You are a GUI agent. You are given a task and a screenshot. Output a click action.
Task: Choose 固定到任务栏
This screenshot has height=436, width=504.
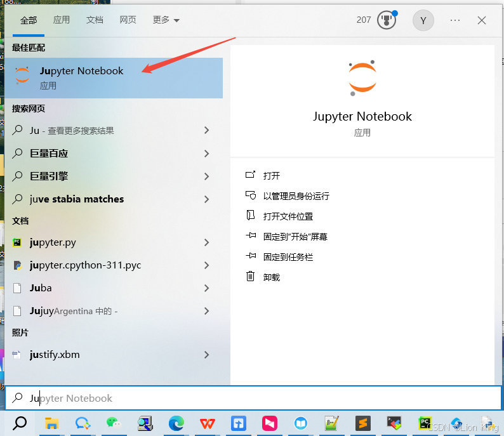click(x=288, y=257)
